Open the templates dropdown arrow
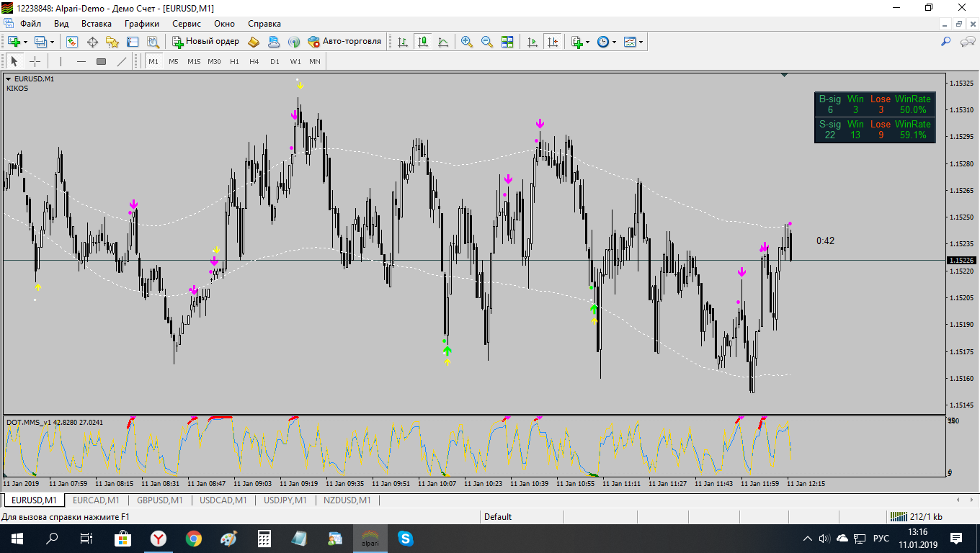The height and width of the screenshot is (553, 980). (641, 42)
